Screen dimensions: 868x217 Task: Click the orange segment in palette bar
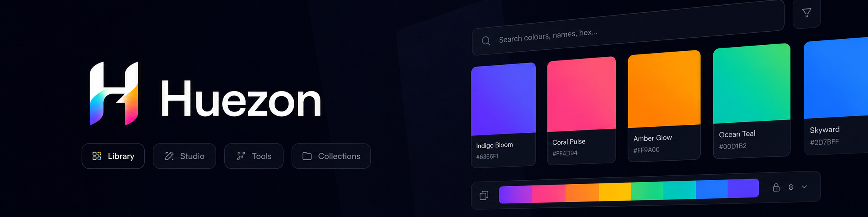pyautogui.click(x=582, y=193)
